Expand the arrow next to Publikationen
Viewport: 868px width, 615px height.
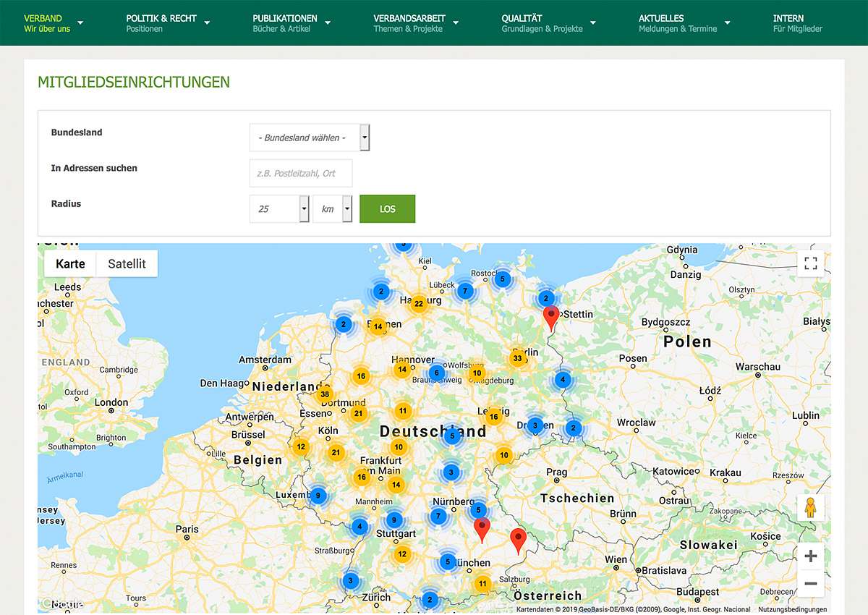tap(328, 23)
